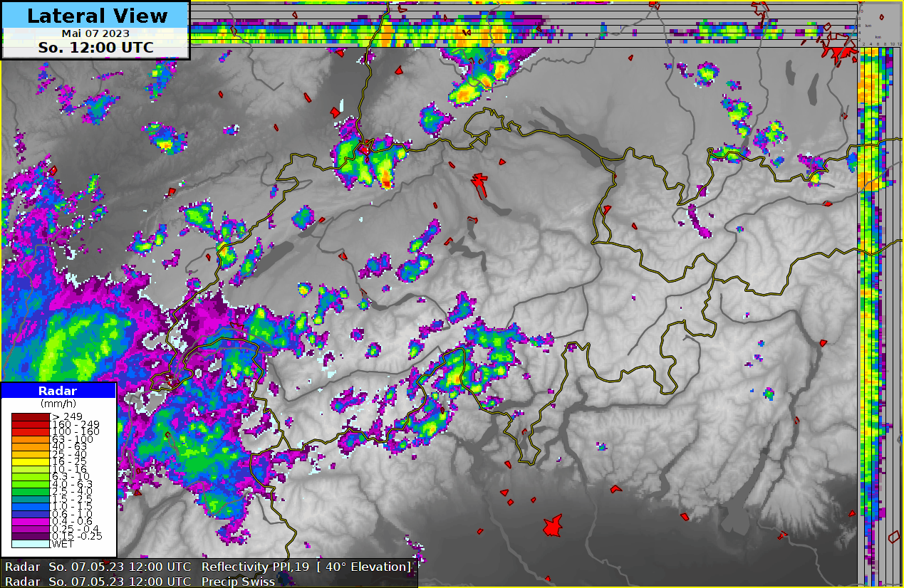Pick the '4.0 - 6.3' bright green swatch
This screenshot has width=904, height=588.
31,484
